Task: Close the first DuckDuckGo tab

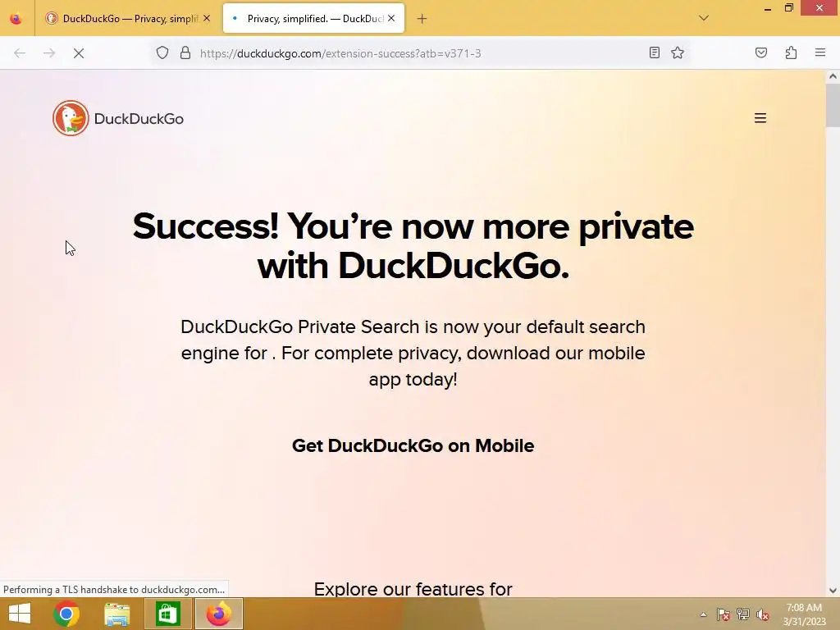Action: point(207,18)
